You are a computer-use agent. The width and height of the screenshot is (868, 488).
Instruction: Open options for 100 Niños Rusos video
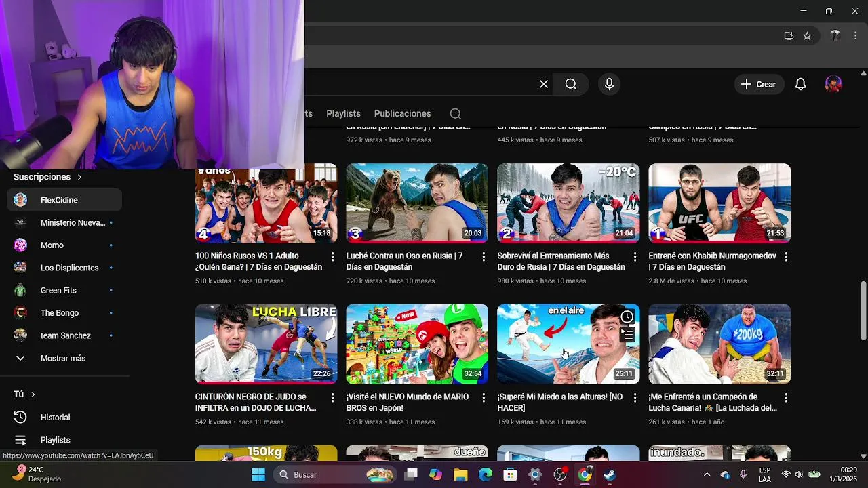point(332,257)
